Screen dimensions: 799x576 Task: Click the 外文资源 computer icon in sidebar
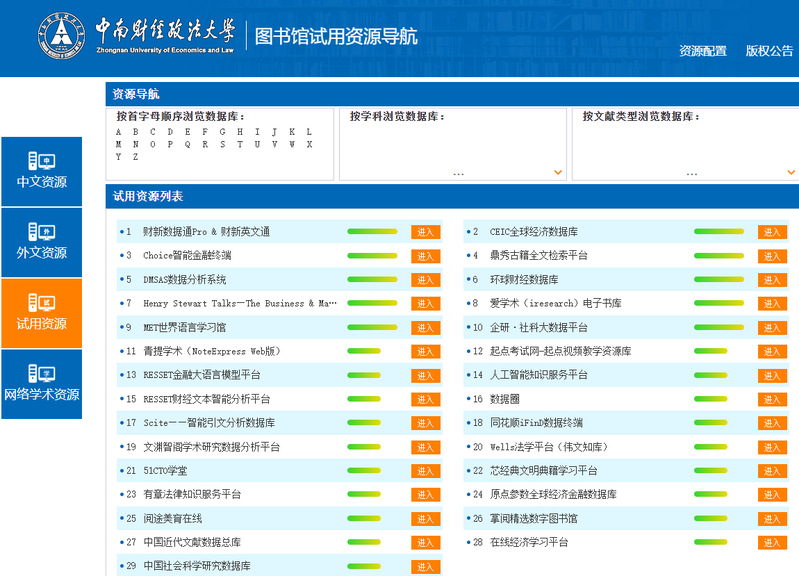[x=41, y=231]
